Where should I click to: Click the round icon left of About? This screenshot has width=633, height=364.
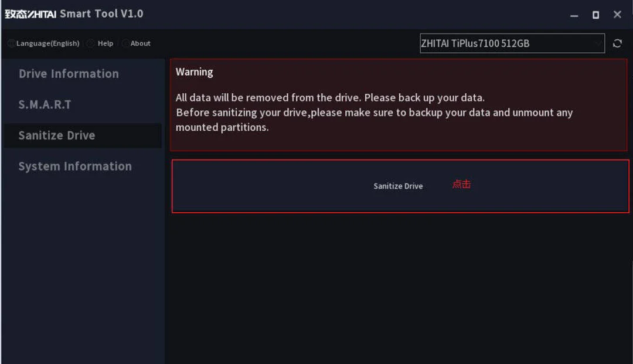(125, 43)
